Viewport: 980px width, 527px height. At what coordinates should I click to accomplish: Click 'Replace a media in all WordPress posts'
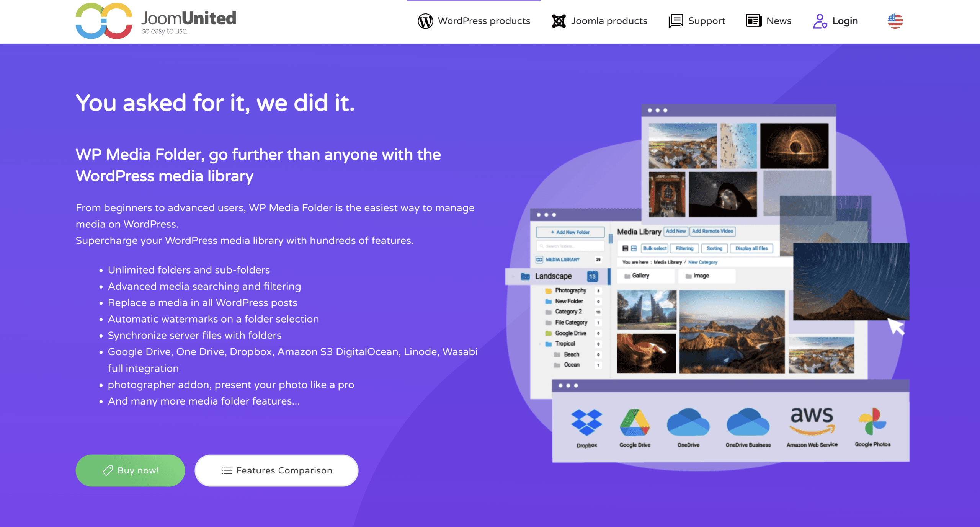point(203,303)
